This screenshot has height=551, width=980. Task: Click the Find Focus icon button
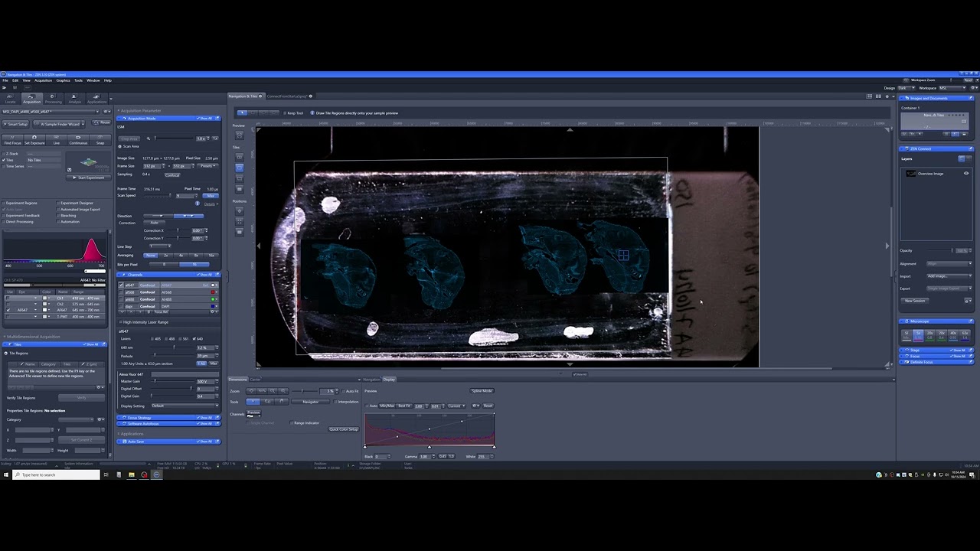point(12,139)
